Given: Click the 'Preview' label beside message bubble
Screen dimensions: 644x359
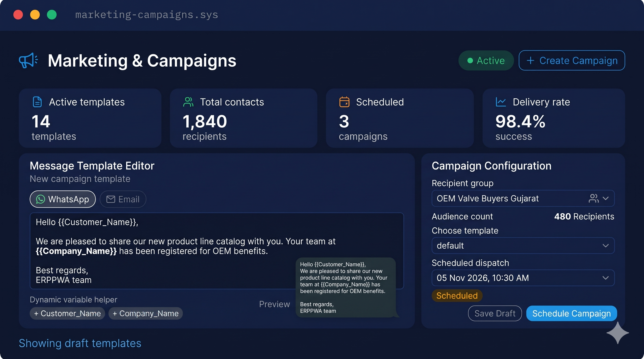Looking at the screenshot, I should tap(274, 304).
